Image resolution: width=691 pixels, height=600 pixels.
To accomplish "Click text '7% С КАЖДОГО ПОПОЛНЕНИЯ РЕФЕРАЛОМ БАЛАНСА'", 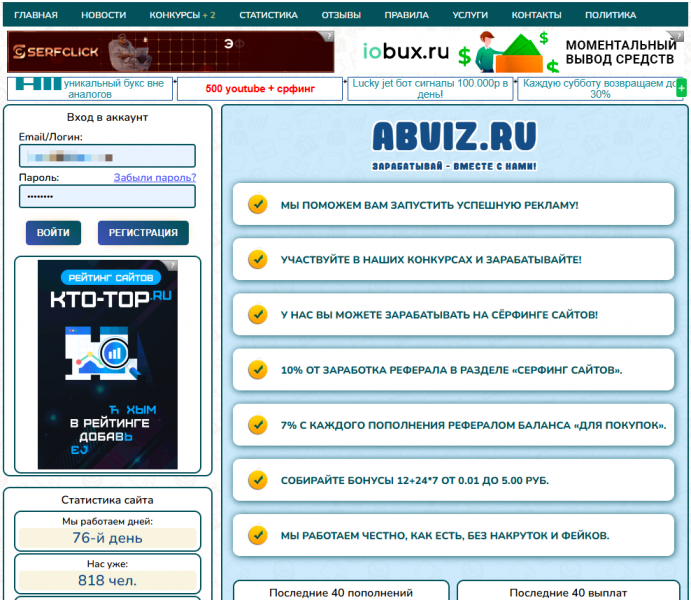I will pyautogui.click(x=425, y=426).
